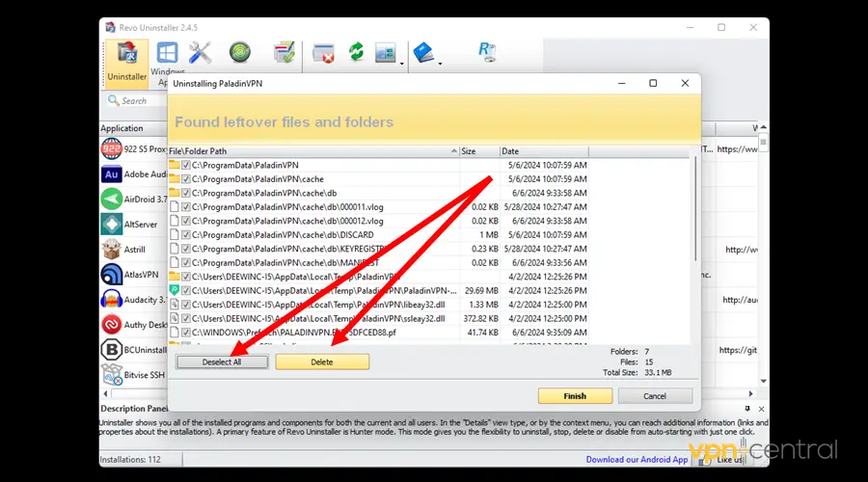Click the 41.74 KB size cell
The height and width of the screenshot is (482, 868).
(483, 333)
